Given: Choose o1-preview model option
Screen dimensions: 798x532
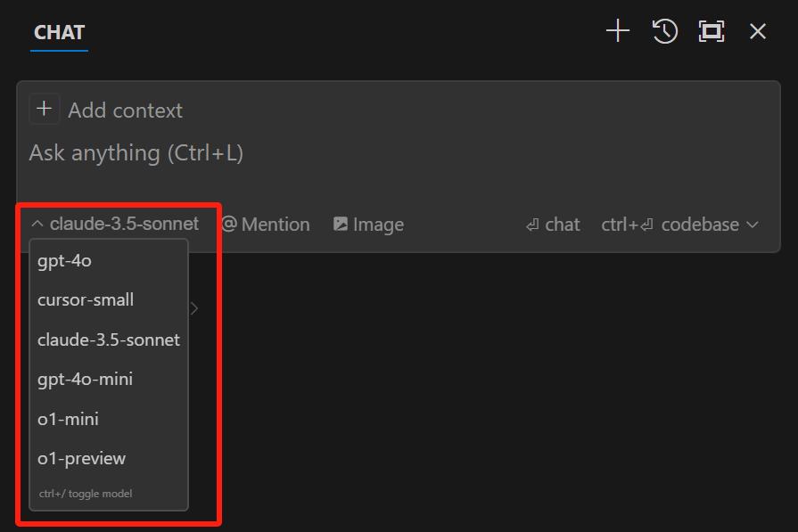Looking at the screenshot, I should tap(81, 459).
